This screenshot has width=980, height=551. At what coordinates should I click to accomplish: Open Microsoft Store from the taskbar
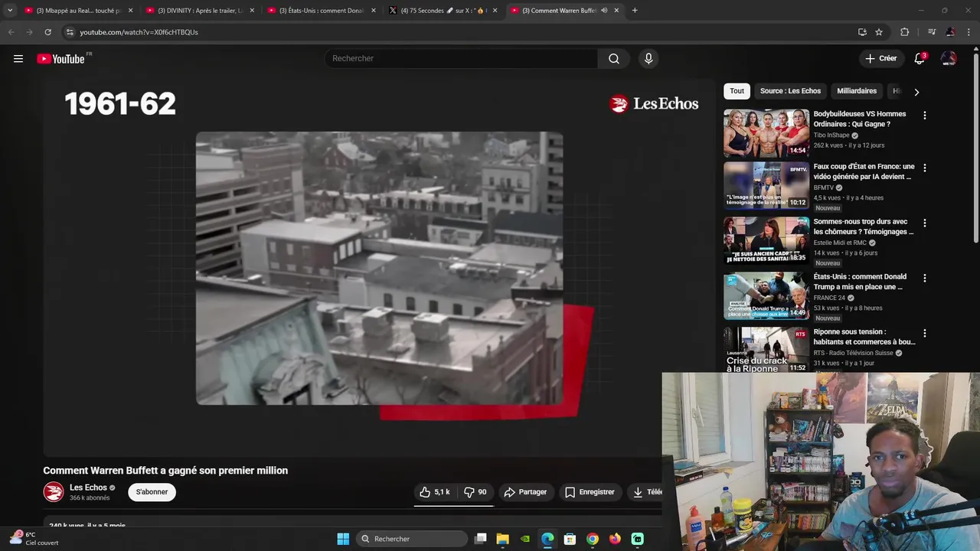coord(570,539)
